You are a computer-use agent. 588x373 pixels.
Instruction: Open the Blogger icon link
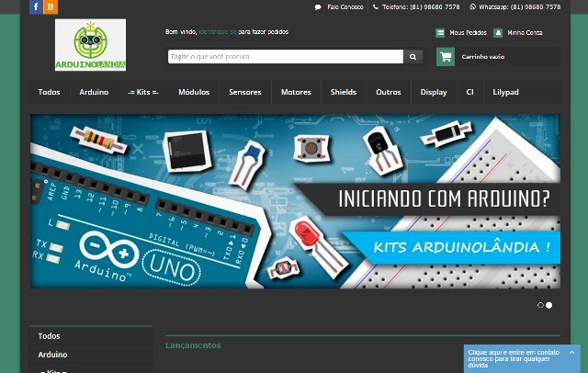click(x=51, y=6)
